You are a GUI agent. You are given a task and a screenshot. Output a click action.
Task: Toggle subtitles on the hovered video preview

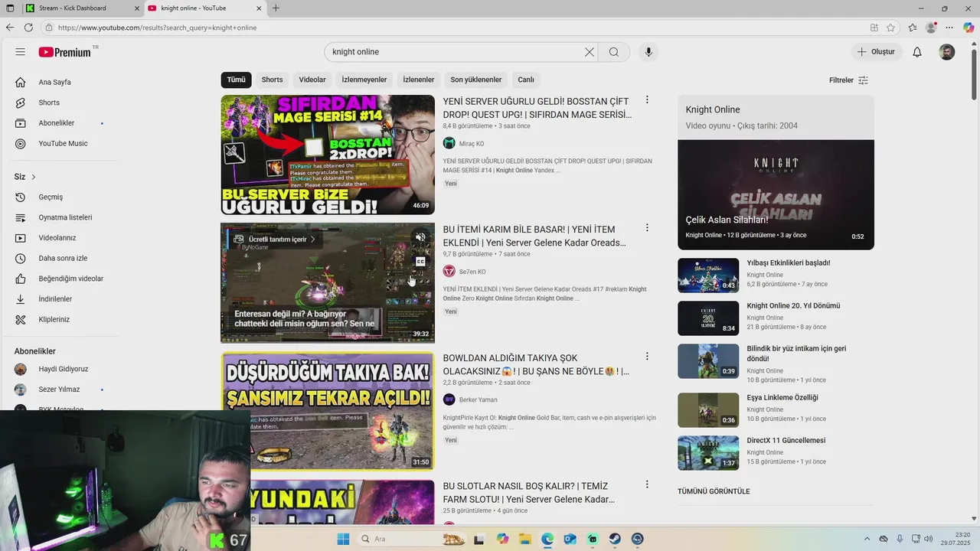point(420,262)
